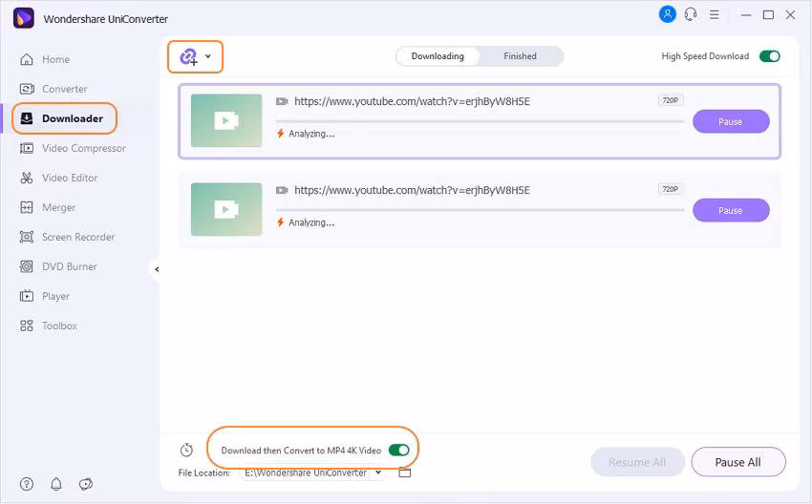Open the help question mark icon
Screen dimensions: 812x504
click(x=27, y=484)
